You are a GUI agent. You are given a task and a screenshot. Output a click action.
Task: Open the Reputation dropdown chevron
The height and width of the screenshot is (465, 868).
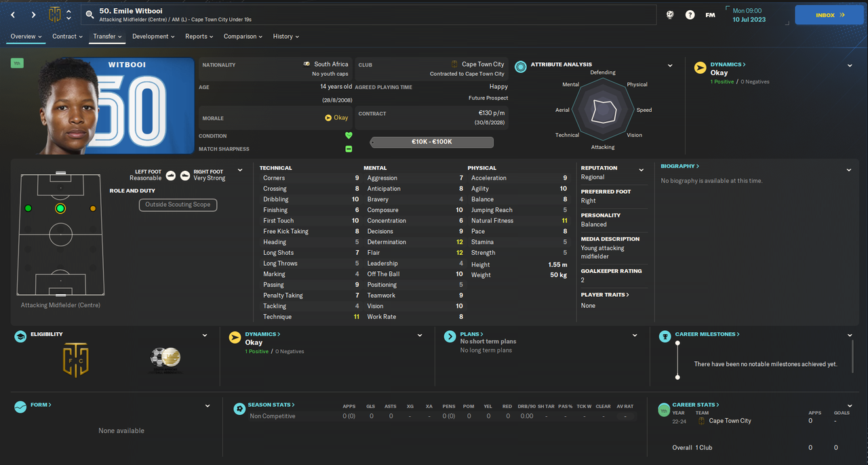coord(641,170)
